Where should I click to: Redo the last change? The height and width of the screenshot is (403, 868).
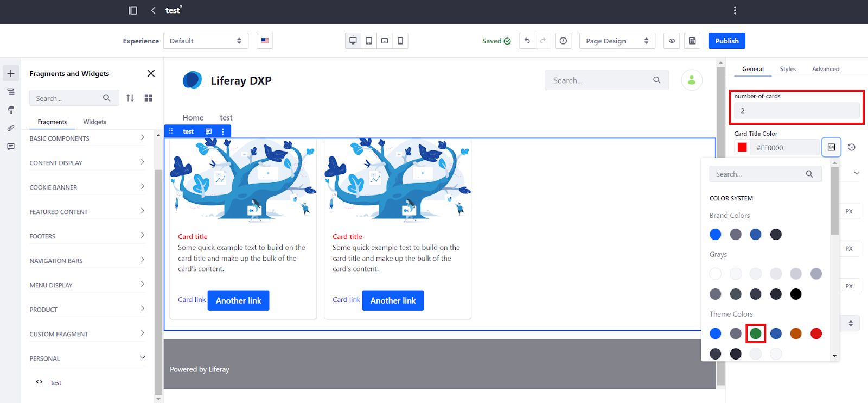543,41
